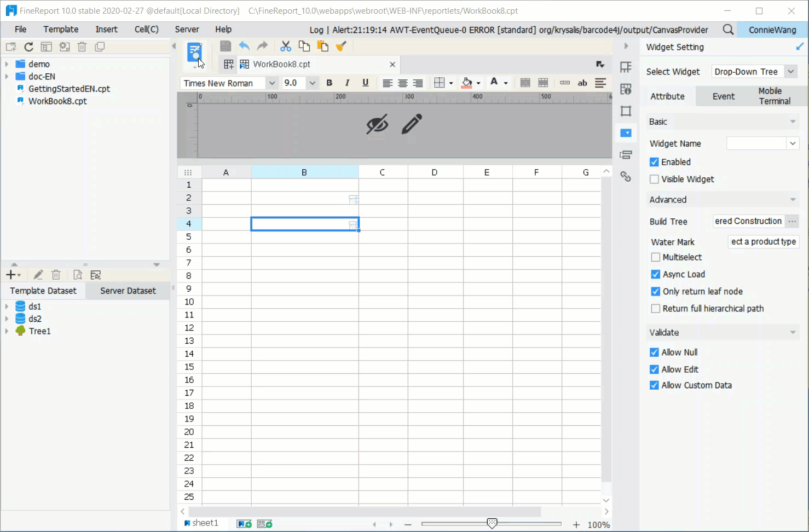Click the ConnieWang account button
Image resolution: width=809 pixels, height=532 pixels.
pos(772,29)
